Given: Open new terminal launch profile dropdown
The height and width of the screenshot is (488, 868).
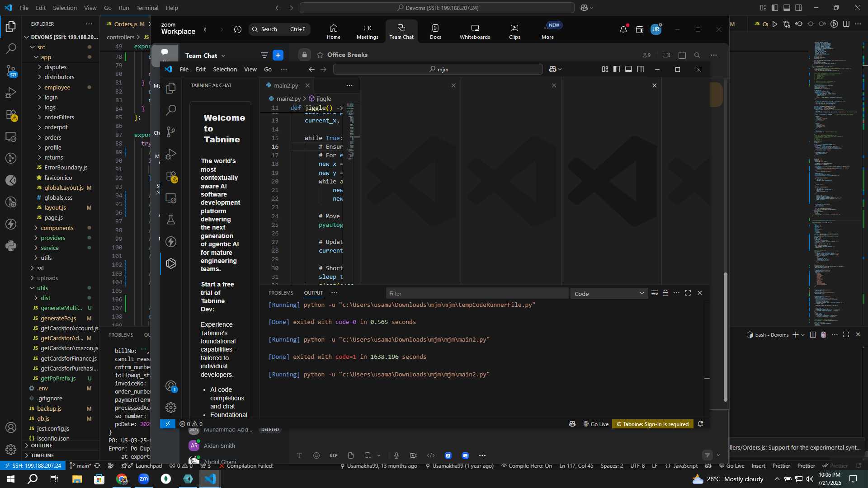Looking at the screenshot, I should click(x=803, y=335).
